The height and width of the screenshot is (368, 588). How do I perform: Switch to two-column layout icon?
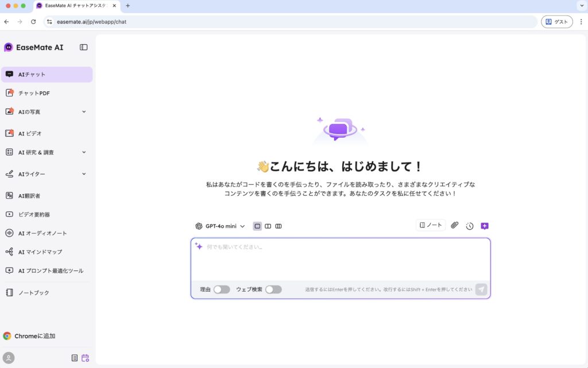pos(268,226)
